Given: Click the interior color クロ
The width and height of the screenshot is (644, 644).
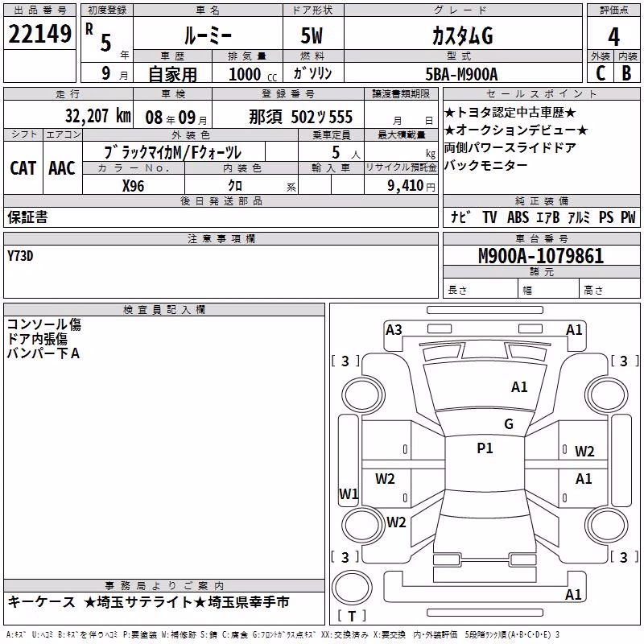Looking at the screenshot, I should click(x=235, y=186).
